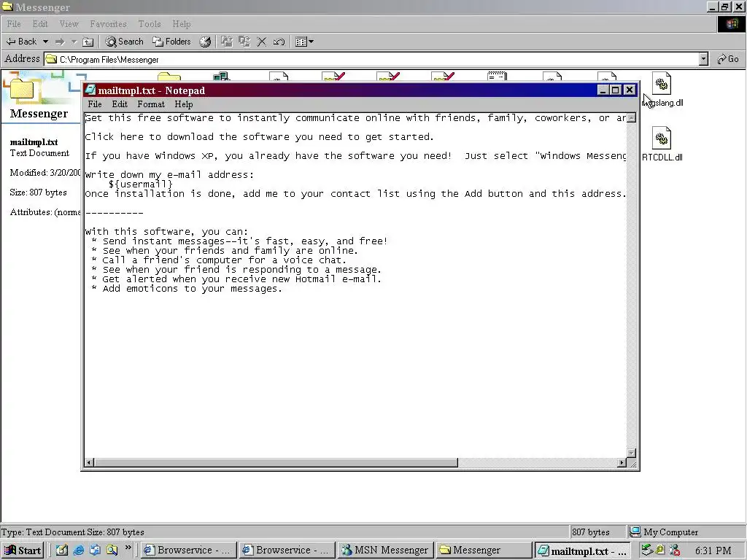Screen dimensions: 747x560
Task: Click Notepad horizontal scroll left arrow
Action: (x=89, y=462)
